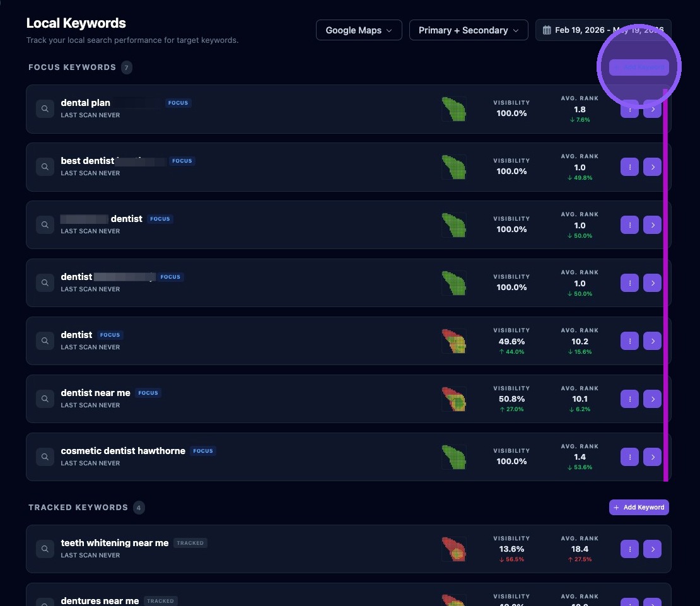Click the Tracked Keywords count badge 4
The height and width of the screenshot is (606, 700).
[x=139, y=508]
